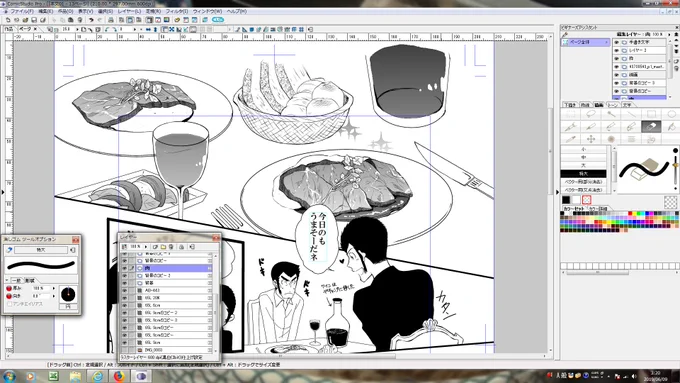
Task: Click brush direction dial in tool options
Action: click(68, 295)
